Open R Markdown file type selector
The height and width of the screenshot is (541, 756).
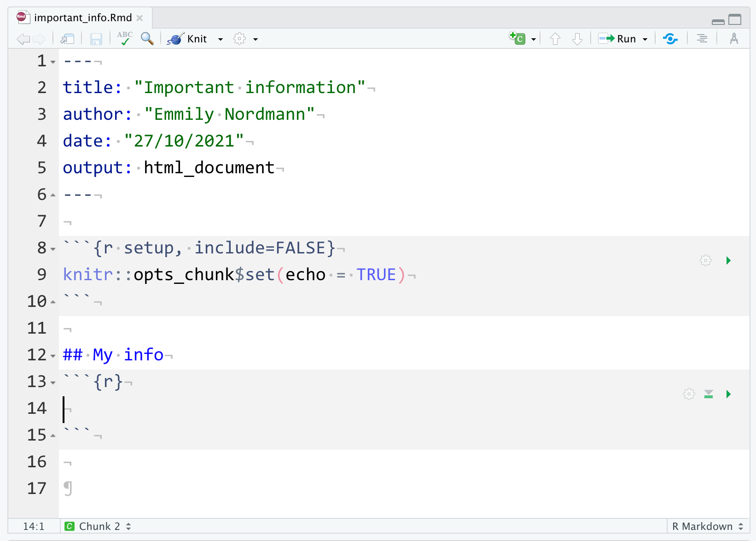point(708,526)
